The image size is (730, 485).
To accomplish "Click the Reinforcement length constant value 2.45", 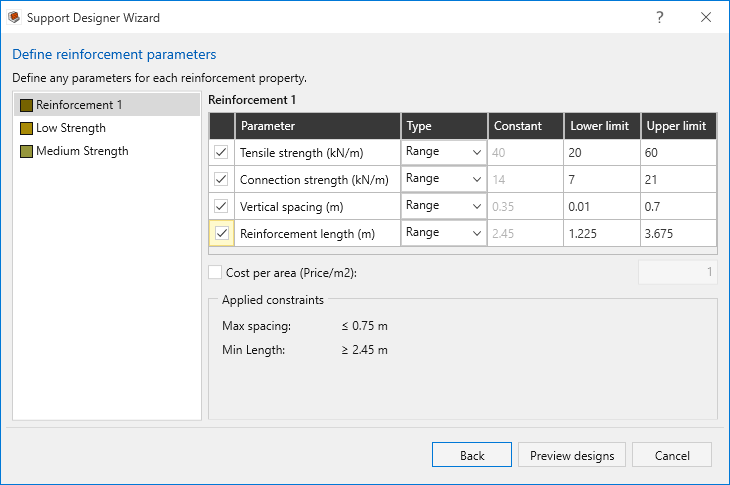I will pos(526,234).
